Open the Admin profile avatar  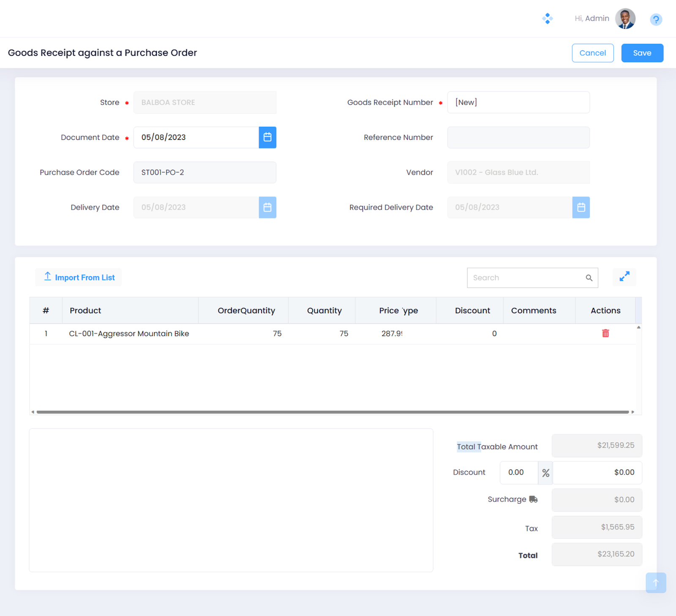[x=625, y=19]
